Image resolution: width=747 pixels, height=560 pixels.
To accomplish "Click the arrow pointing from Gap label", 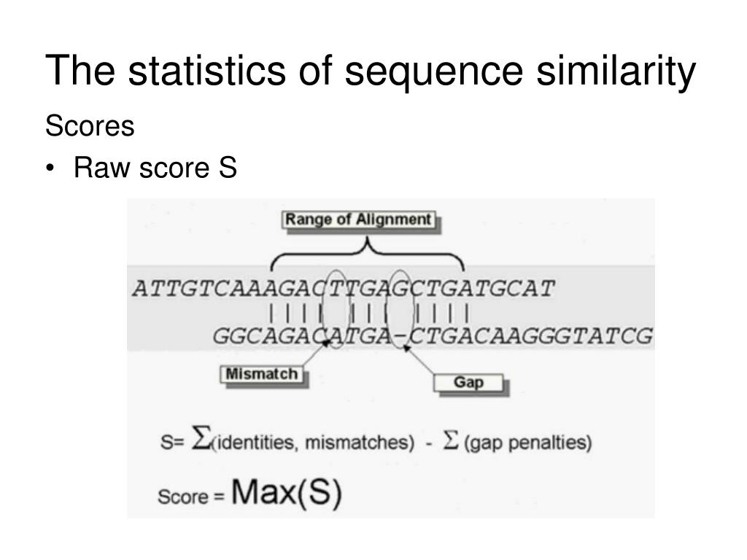I will point(419,359).
